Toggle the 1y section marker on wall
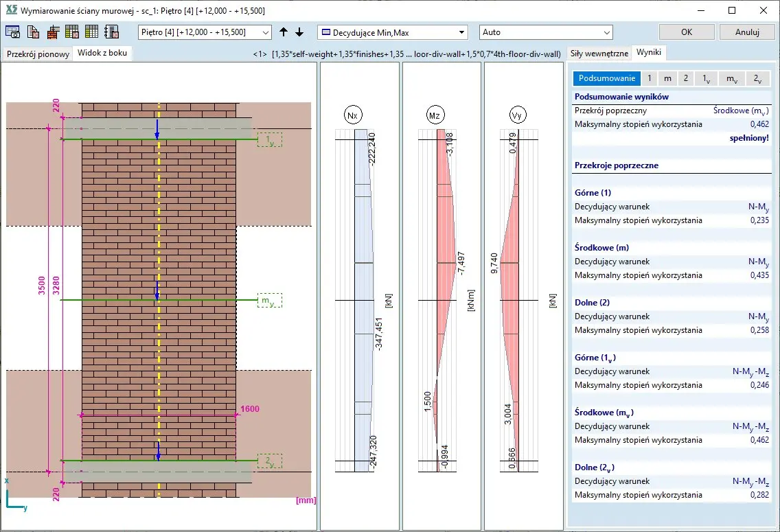Image resolution: width=780 pixels, height=532 pixels. click(269, 140)
